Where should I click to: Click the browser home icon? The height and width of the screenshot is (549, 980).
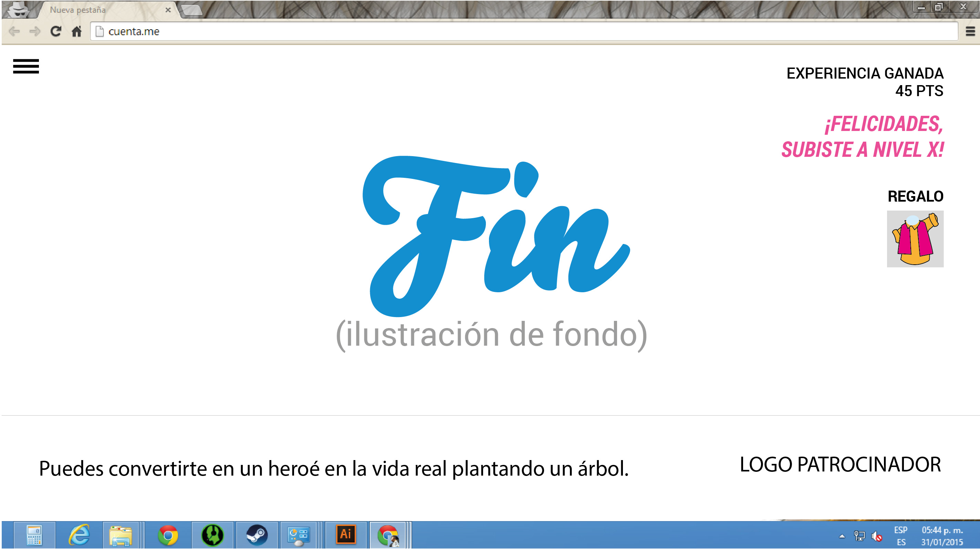[x=77, y=31]
